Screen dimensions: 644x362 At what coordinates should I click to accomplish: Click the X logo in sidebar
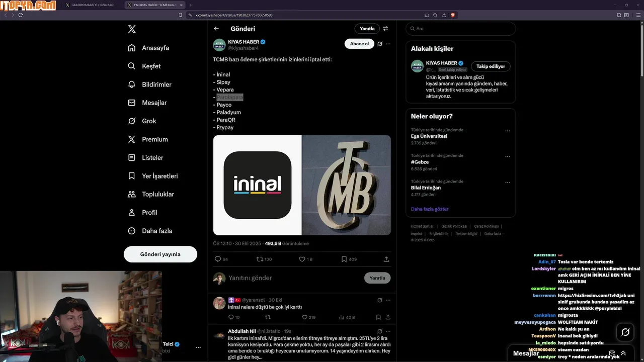(x=132, y=29)
